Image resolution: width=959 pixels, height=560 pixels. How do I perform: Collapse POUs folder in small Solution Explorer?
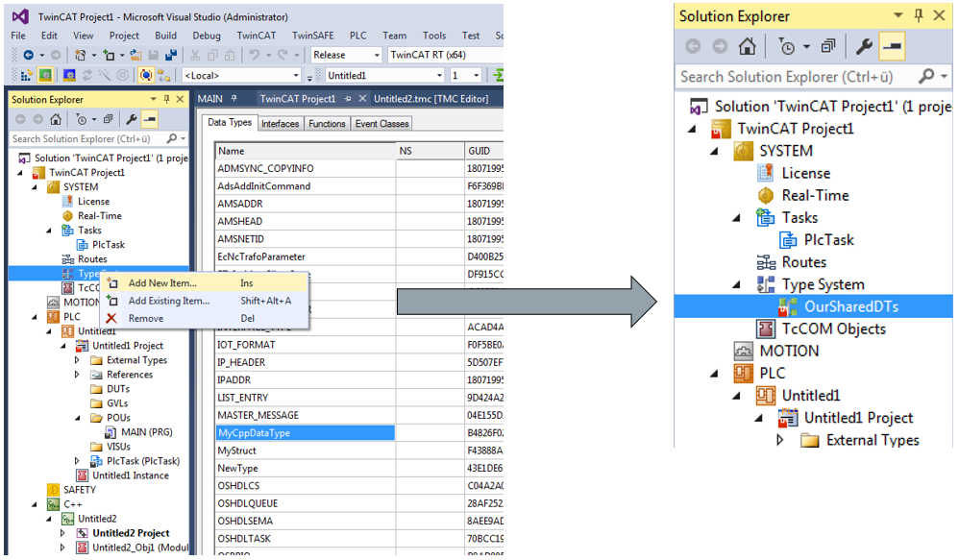pyautogui.click(x=78, y=418)
